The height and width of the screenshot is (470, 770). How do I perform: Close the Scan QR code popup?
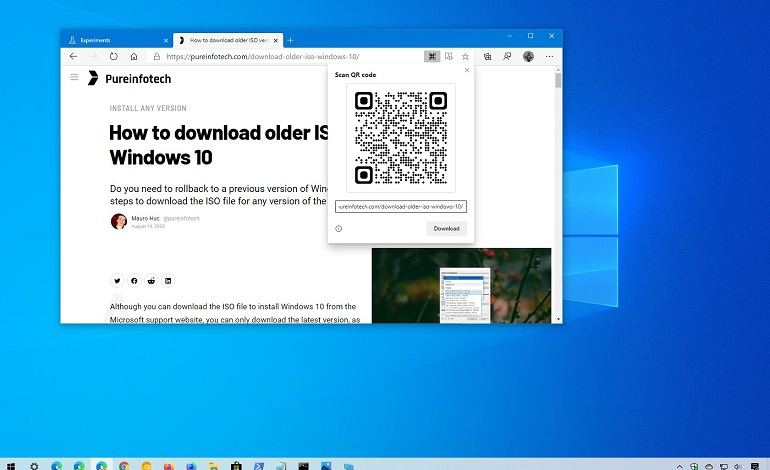coord(467,70)
